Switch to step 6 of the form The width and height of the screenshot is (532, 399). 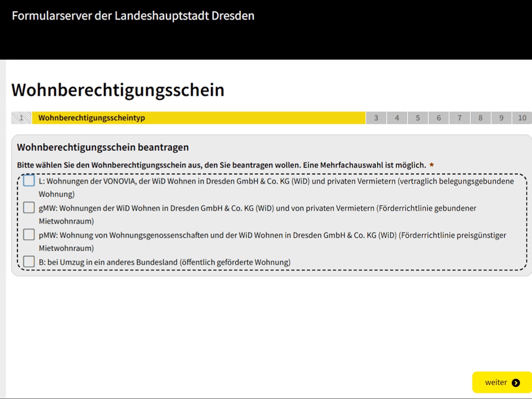click(x=439, y=118)
